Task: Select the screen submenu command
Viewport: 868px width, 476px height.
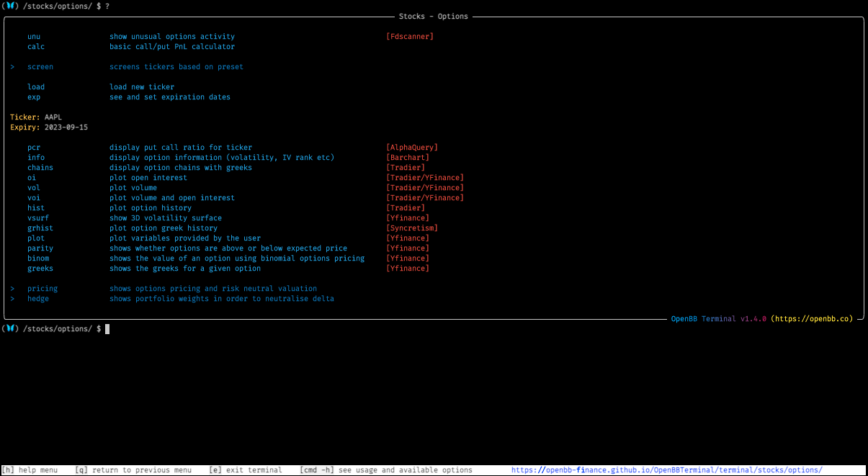Action: pyautogui.click(x=40, y=67)
